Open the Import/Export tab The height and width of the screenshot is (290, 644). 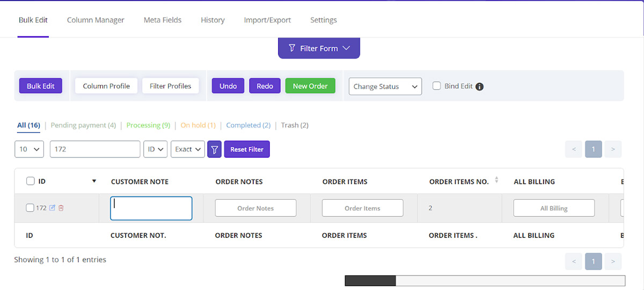267,20
